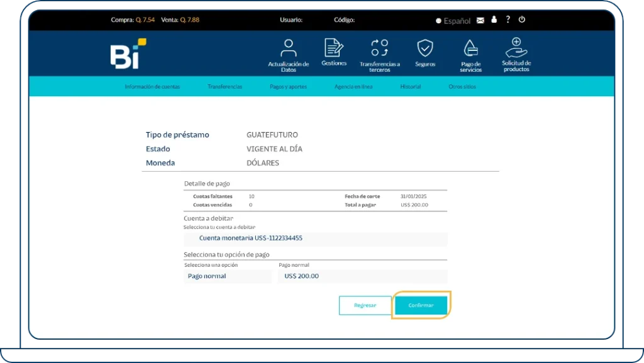Click the user profile icon

[x=494, y=20]
